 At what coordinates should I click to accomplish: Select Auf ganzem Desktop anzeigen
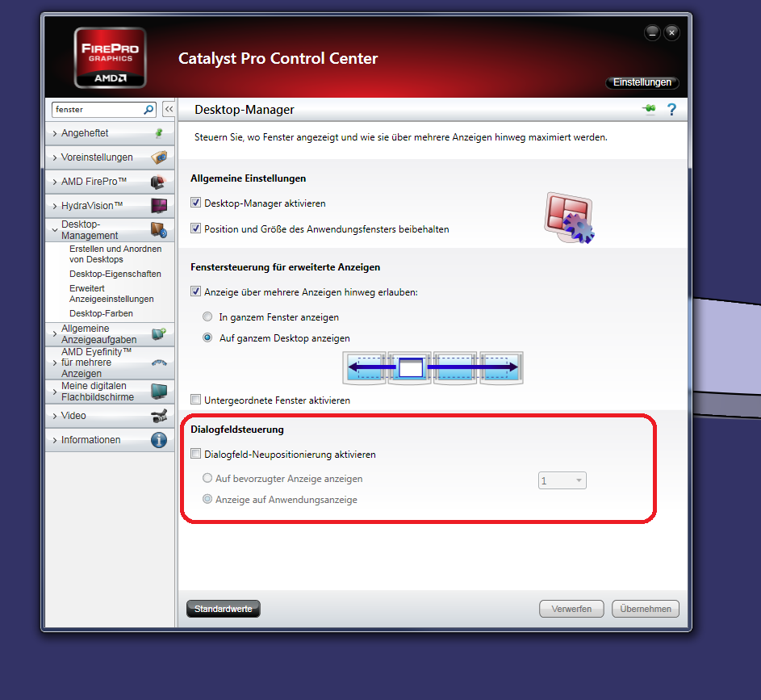point(207,337)
